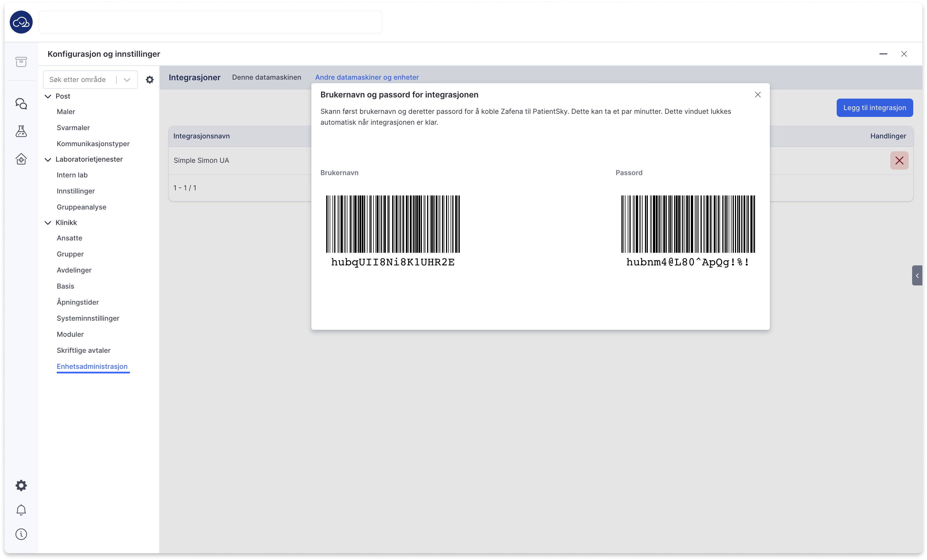Image resolution: width=927 pixels, height=560 pixels.
Task: Open the laboratory flask sidebar icon
Action: (21, 131)
